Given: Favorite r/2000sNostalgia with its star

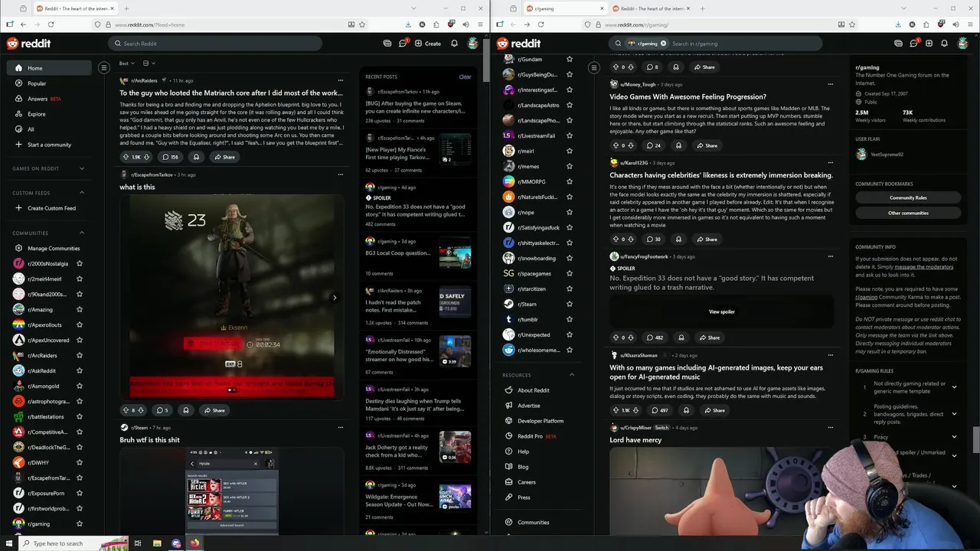Looking at the screenshot, I should click(80, 264).
